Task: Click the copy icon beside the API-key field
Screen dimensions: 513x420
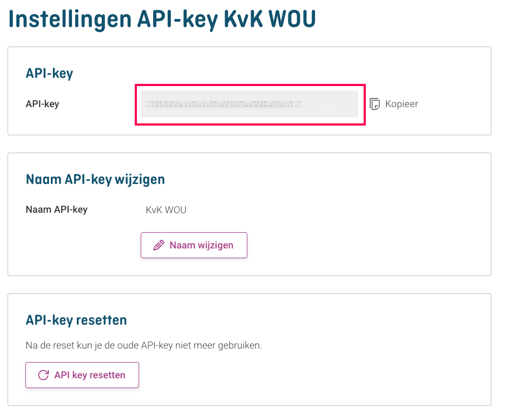Action: click(x=374, y=104)
